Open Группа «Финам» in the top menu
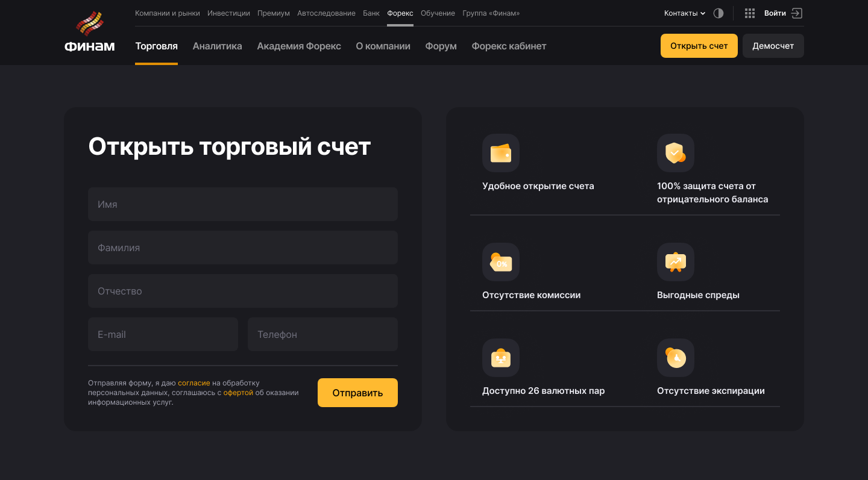Screen dimensions: 868x480 click(x=491, y=13)
